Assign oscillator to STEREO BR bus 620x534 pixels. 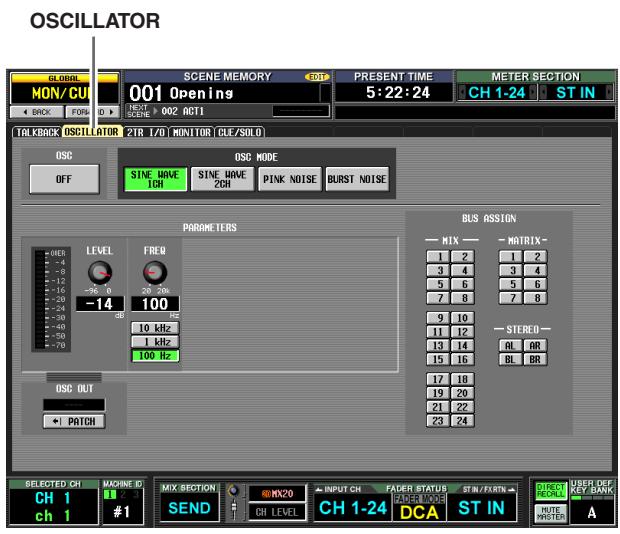point(536,359)
